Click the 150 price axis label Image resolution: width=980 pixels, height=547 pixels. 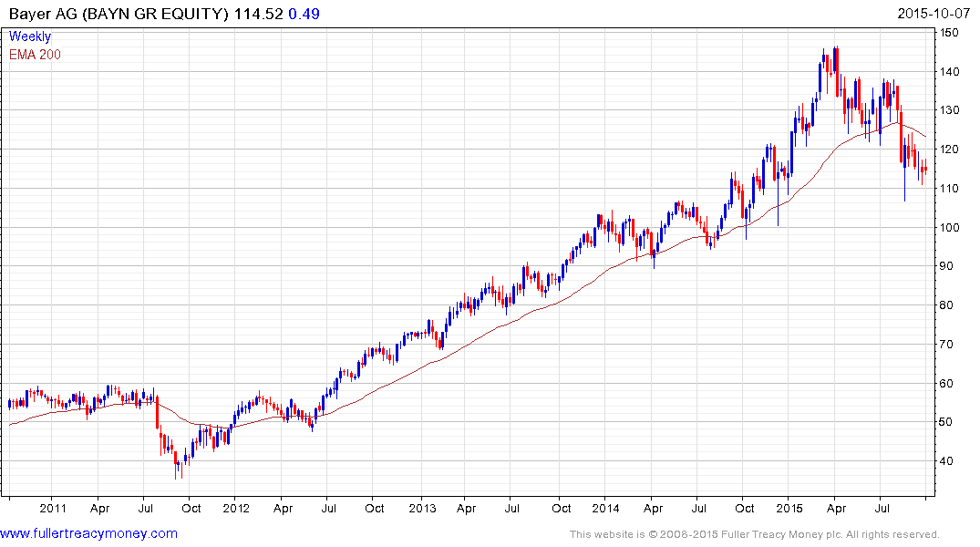click(949, 33)
